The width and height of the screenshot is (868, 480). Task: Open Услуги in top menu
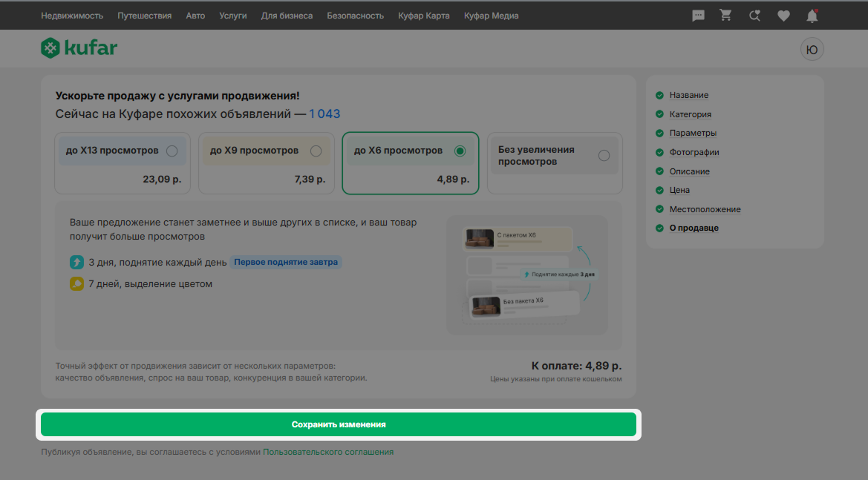coord(233,16)
